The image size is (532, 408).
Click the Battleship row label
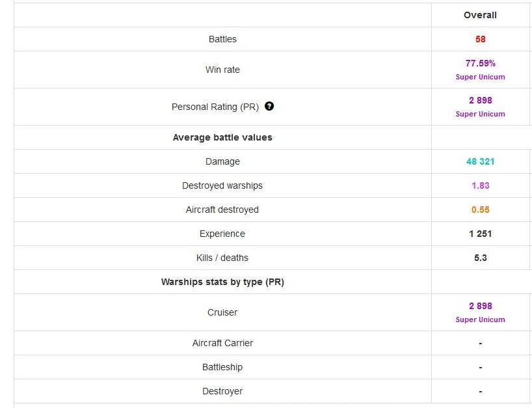pos(222,367)
